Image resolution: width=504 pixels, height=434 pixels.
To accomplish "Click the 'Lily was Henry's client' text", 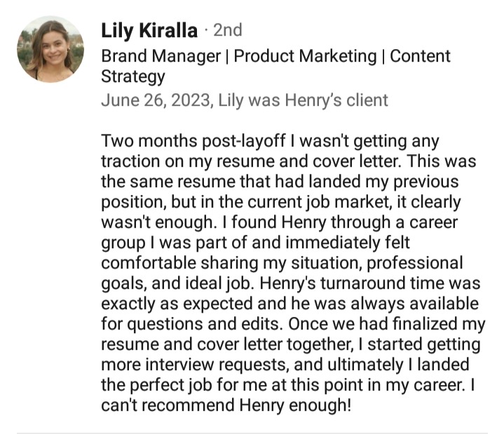I will (303, 100).
